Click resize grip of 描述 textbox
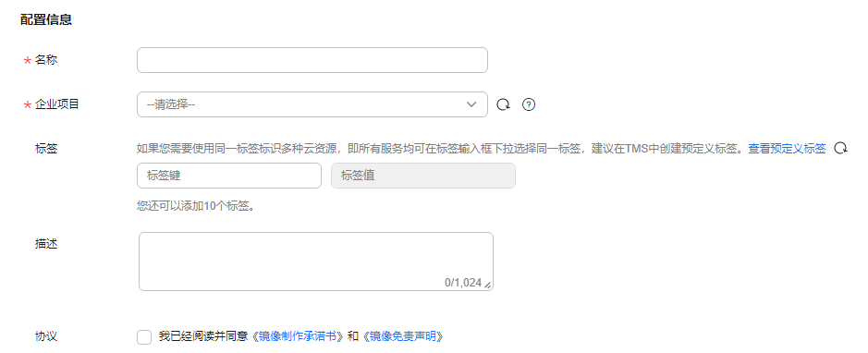 click(487, 285)
